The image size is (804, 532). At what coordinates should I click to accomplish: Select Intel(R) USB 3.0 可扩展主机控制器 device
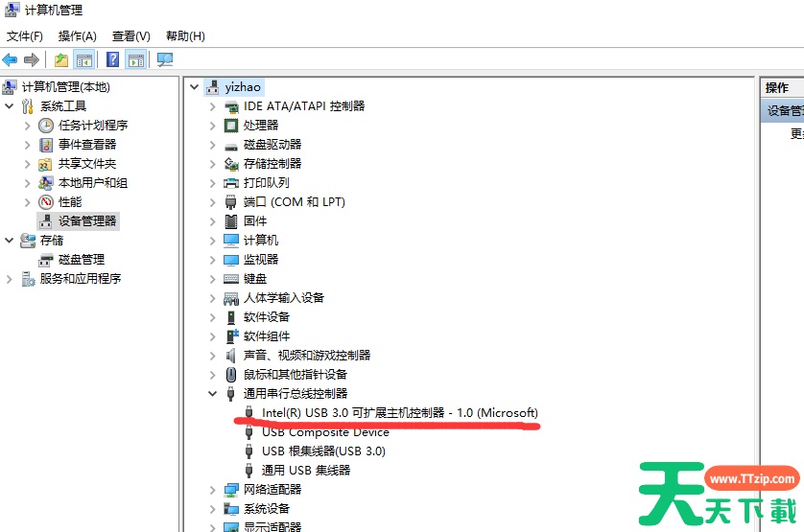click(x=399, y=413)
